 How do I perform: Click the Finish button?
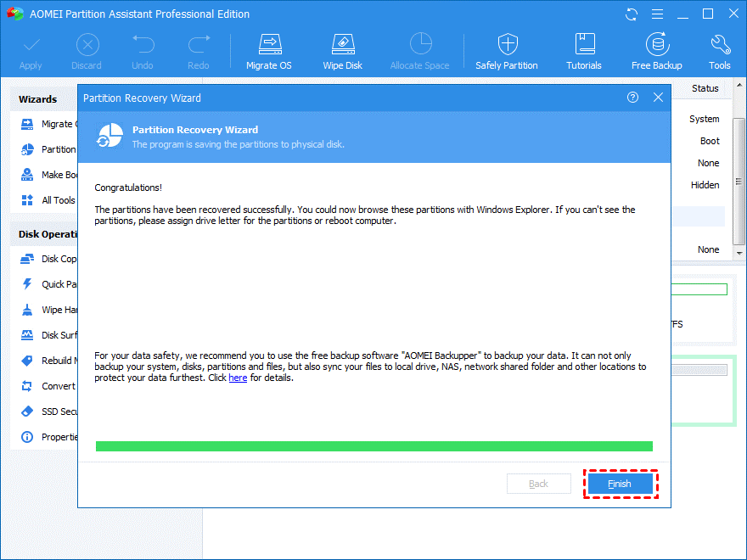pyautogui.click(x=620, y=484)
